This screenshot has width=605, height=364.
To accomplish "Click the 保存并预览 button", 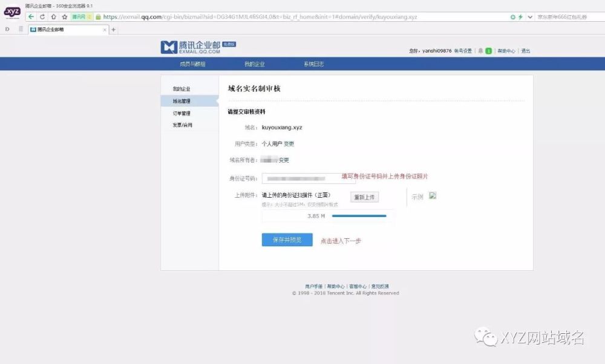I will pos(287,240).
